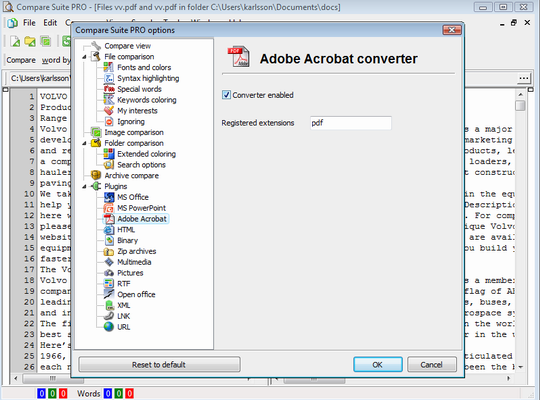This screenshot has width=540, height=400.
Task: Click the Fonts and colors icon
Action: [109, 67]
